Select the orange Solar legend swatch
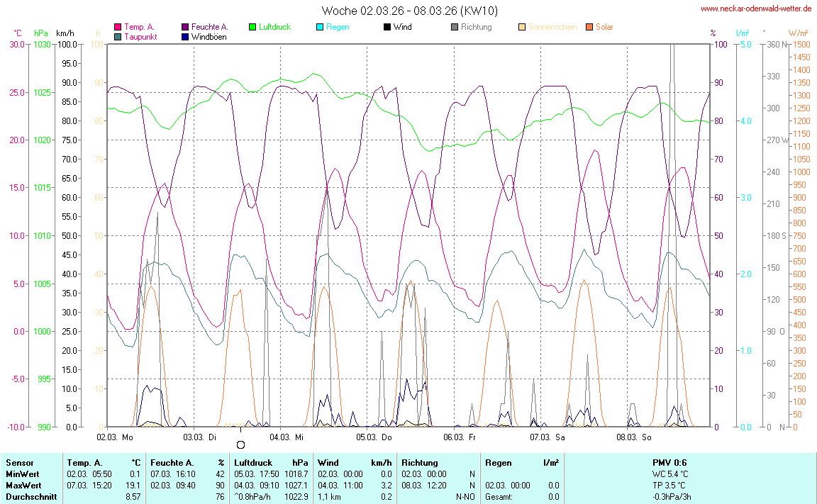The image size is (817, 504). [589, 28]
